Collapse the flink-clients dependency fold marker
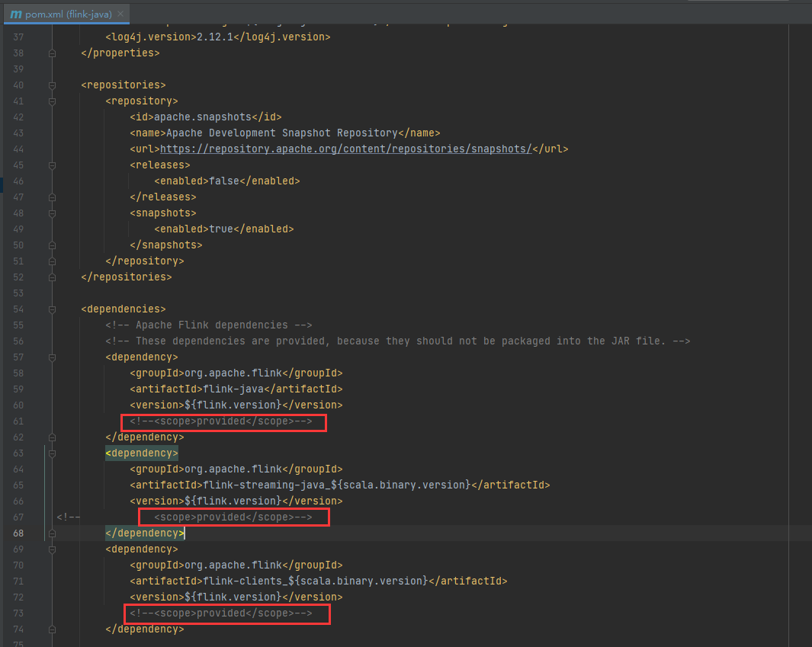The image size is (812, 647). pyautogui.click(x=50, y=549)
